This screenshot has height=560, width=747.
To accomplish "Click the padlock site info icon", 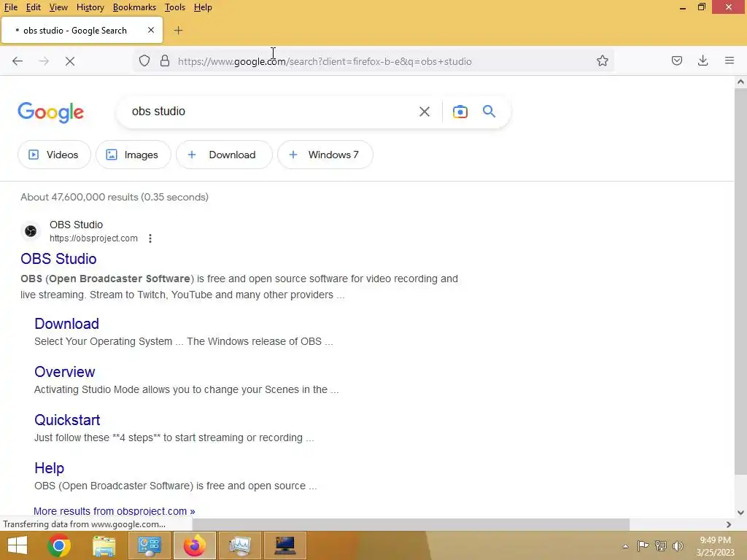I will pos(165,61).
